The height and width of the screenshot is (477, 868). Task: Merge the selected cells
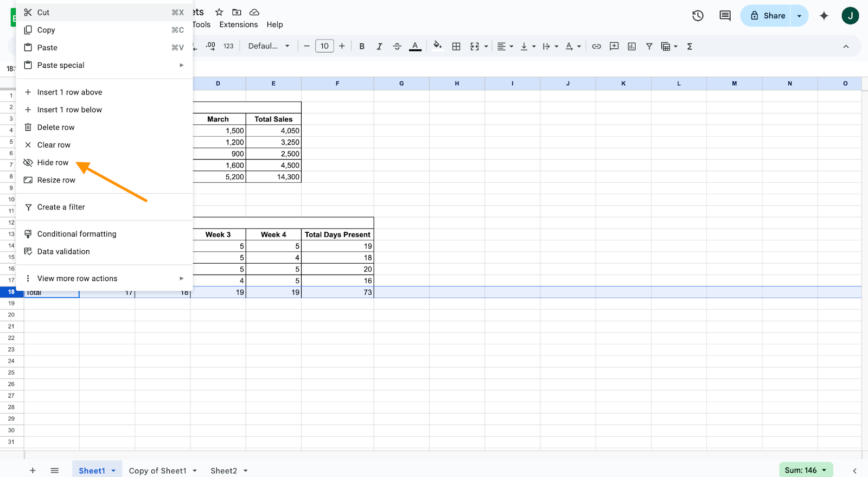pos(475,46)
